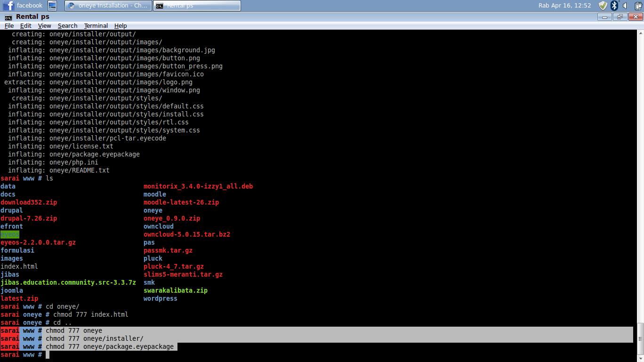The width and height of the screenshot is (644, 362).
Task: Click the green shield security tray icon
Action: 603,6
